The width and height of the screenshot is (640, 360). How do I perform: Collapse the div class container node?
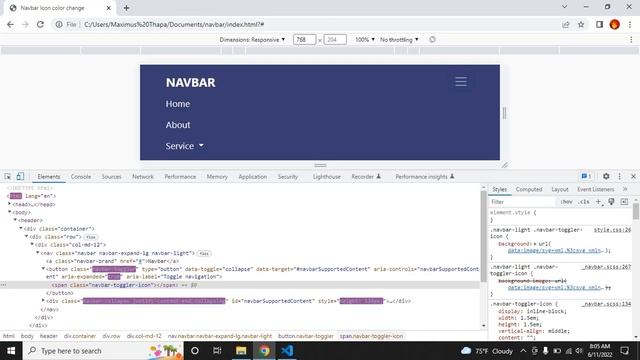click(x=21, y=228)
